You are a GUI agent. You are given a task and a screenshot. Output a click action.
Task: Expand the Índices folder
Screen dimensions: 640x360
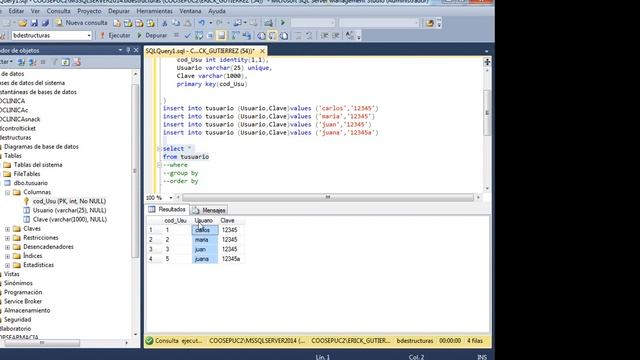pyautogui.click(x=7, y=256)
